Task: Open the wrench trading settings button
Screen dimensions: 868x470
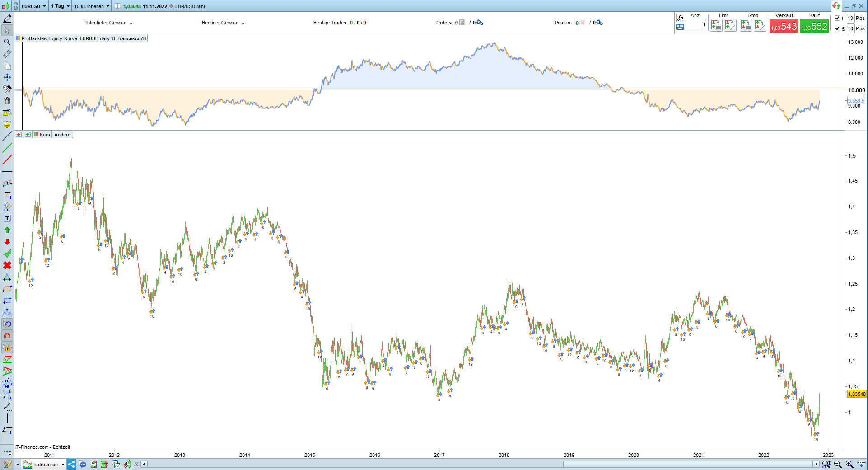Action: (680, 18)
